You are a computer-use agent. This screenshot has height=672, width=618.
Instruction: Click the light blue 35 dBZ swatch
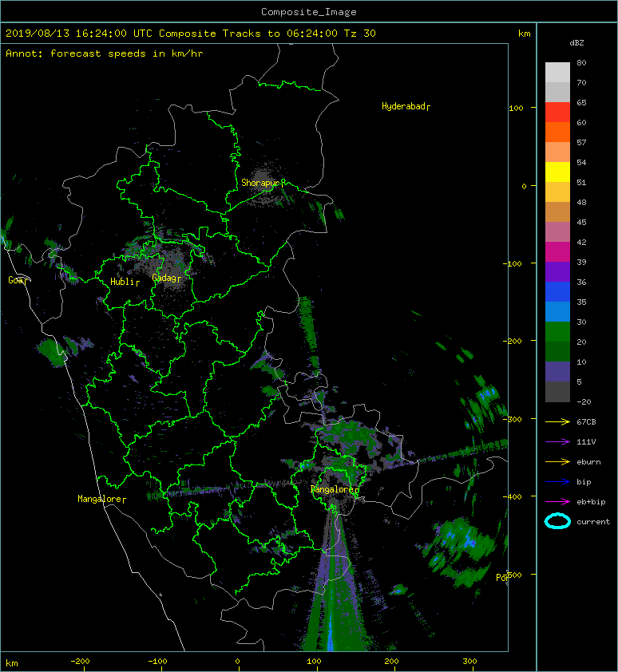(x=557, y=311)
